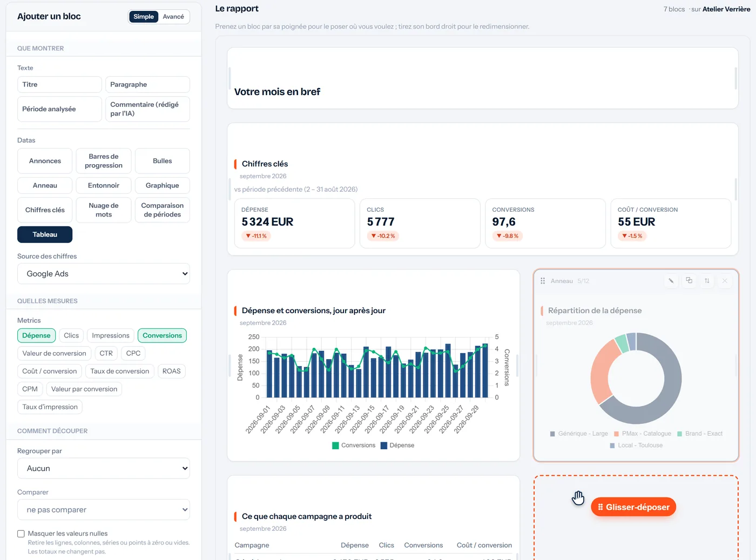The image size is (756, 560).
Task: Add a Commentaire (rédigé par l'IA) block
Action: pyautogui.click(x=147, y=109)
